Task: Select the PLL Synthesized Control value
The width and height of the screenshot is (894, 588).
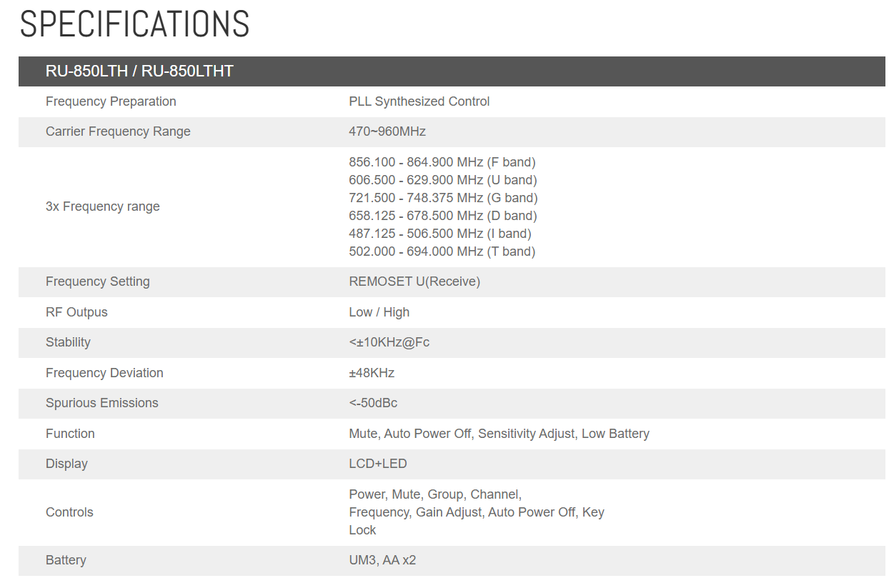Action: (419, 101)
